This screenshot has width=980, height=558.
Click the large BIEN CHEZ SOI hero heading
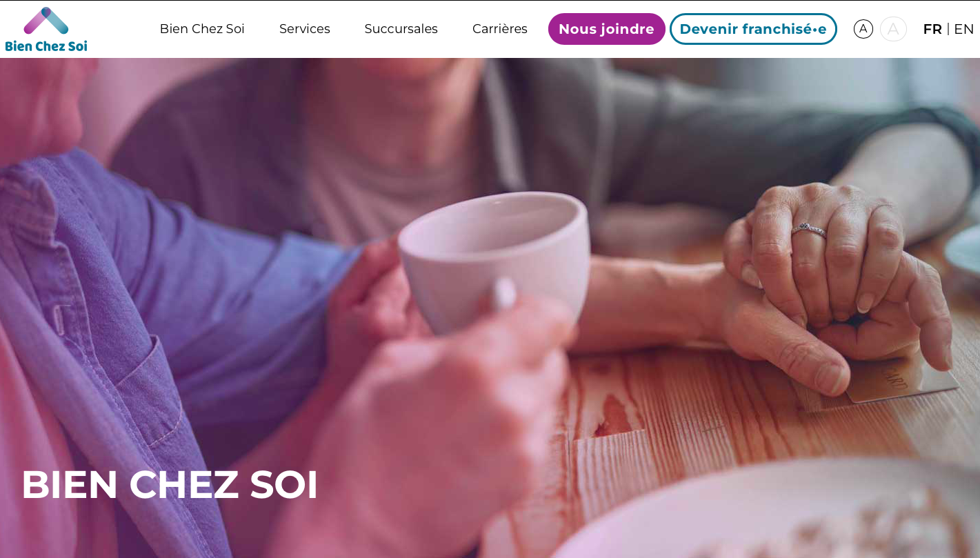(170, 484)
